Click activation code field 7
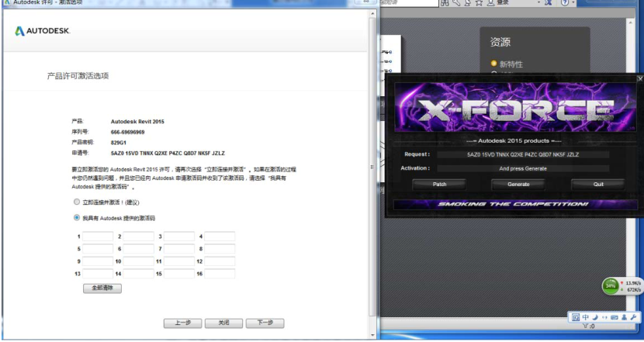 click(x=179, y=249)
